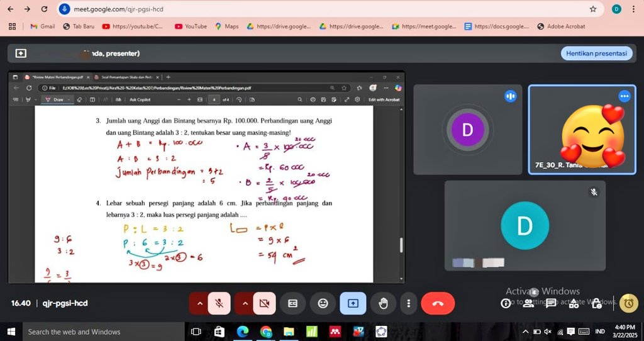This screenshot has height=341, width=644.
Task: Select the Draw tool in PDF toolbar
Action: click(54, 99)
